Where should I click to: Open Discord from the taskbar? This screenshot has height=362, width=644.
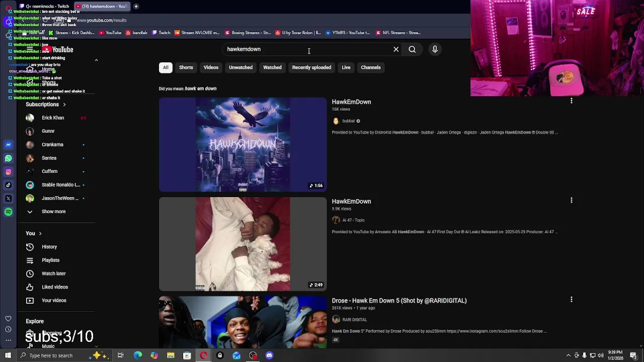coord(269,355)
